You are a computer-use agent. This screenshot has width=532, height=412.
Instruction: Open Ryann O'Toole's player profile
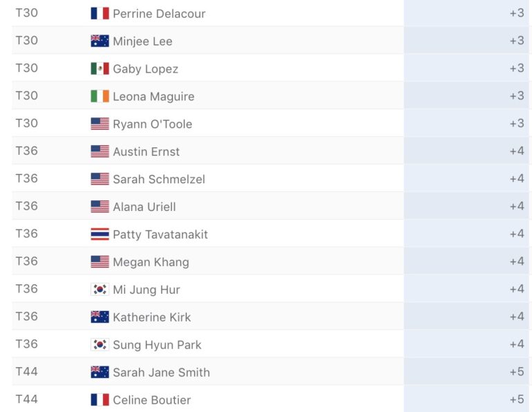point(153,124)
